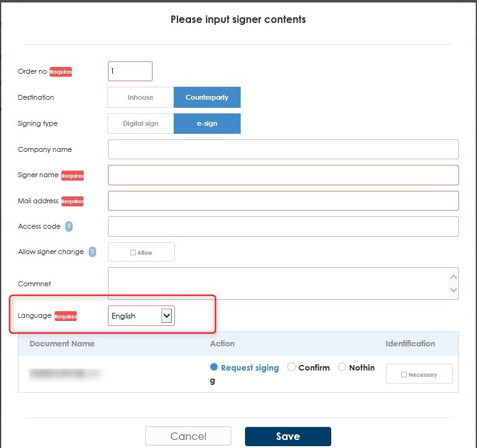This screenshot has height=448, width=477.
Task: Choose the Confirm action radio button
Action: pyautogui.click(x=292, y=367)
